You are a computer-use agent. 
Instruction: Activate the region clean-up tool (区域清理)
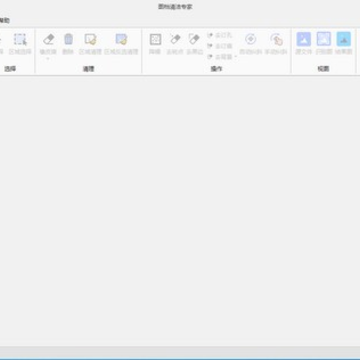point(90,44)
